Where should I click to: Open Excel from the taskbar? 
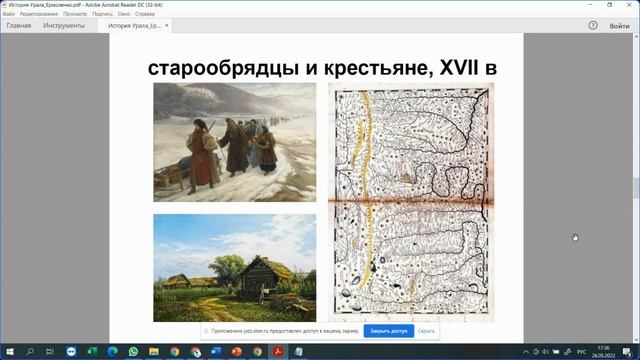(92, 351)
